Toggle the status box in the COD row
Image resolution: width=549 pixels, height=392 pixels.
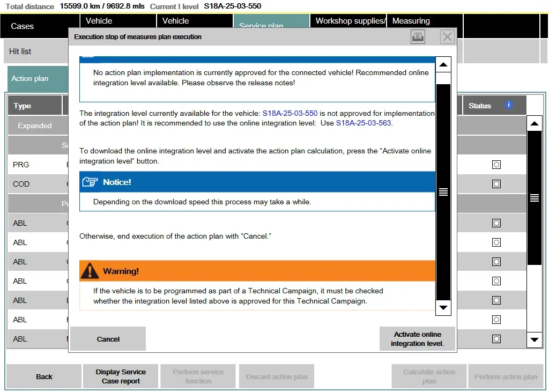click(x=496, y=184)
